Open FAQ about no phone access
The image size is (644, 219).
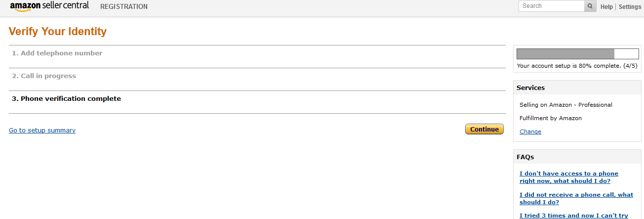pyautogui.click(x=568, y=177)
